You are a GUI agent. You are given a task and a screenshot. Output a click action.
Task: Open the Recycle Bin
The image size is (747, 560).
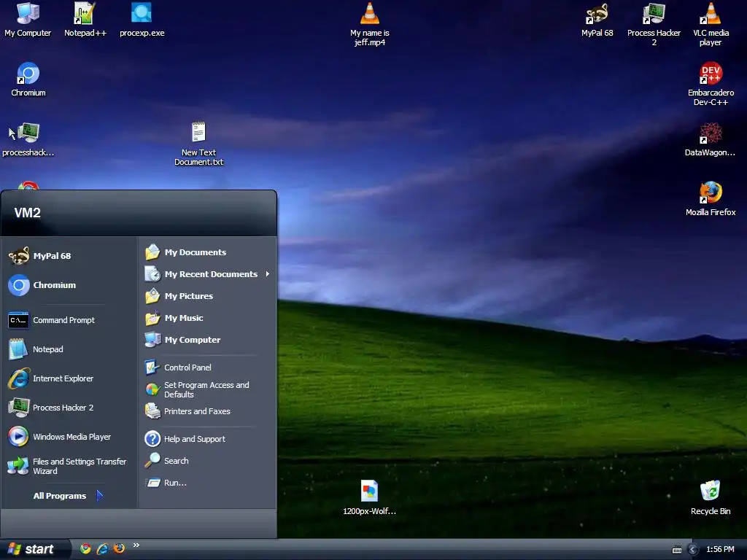[x=711, y=497]
